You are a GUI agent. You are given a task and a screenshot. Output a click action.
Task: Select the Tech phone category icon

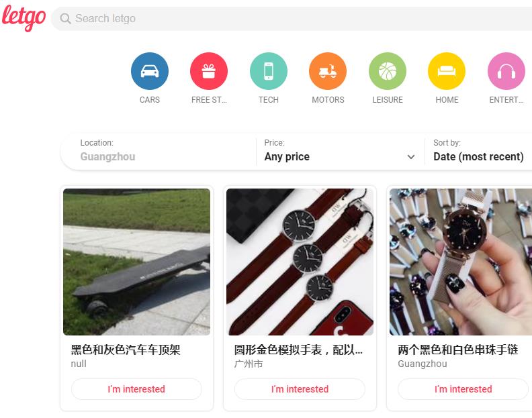269,71
